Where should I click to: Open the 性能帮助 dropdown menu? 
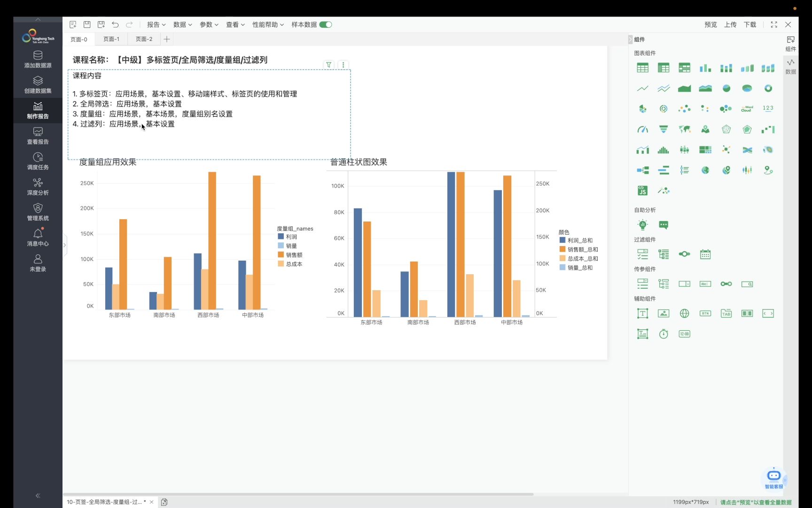coord(268,24)
